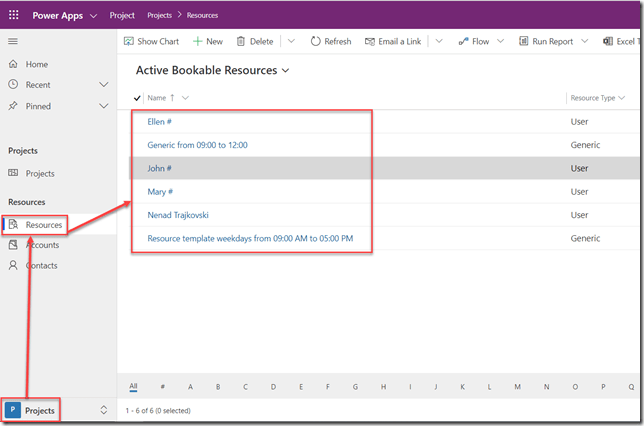Click the New record plus icon
This screenshot has height=426, width=644.
tap(198, 41)
